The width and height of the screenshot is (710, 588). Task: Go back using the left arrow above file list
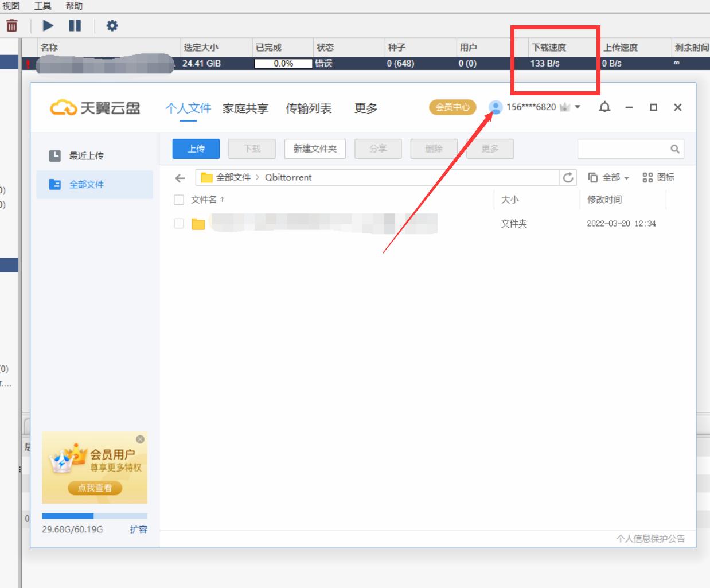[180, 178]
